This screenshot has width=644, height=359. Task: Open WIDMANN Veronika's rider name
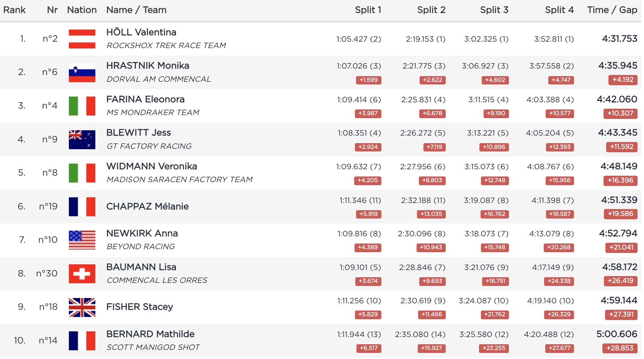pos(151,166)
